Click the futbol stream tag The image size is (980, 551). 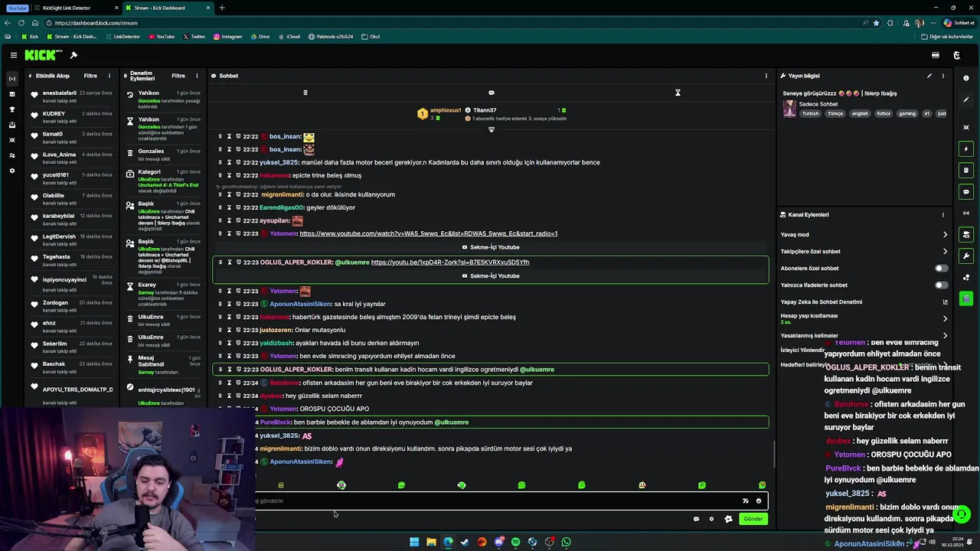tap(884, 114)
